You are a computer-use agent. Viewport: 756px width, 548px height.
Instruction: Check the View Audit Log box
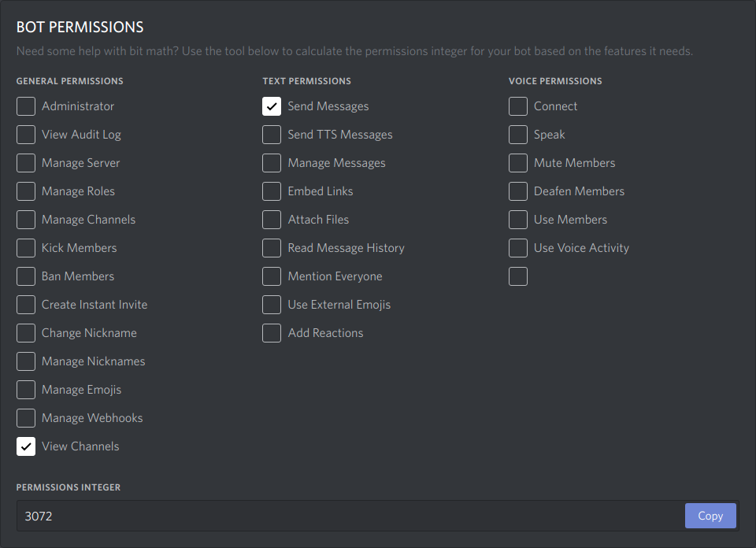(26, 135)
